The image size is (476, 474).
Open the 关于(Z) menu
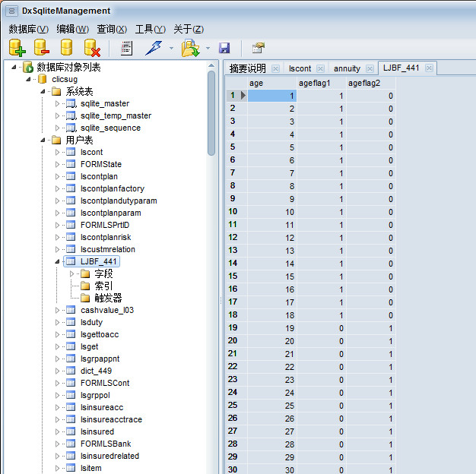point(189,29)
